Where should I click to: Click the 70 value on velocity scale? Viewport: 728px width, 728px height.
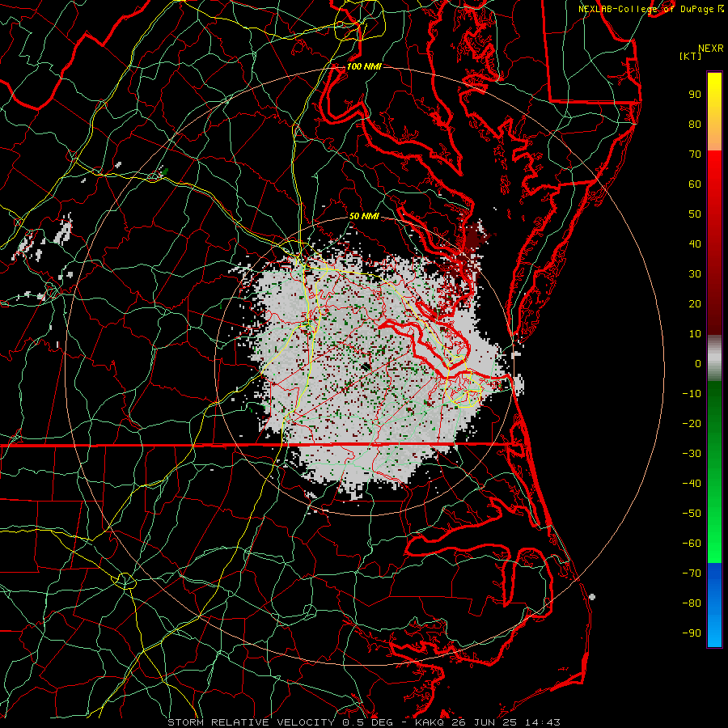[695, 154]
